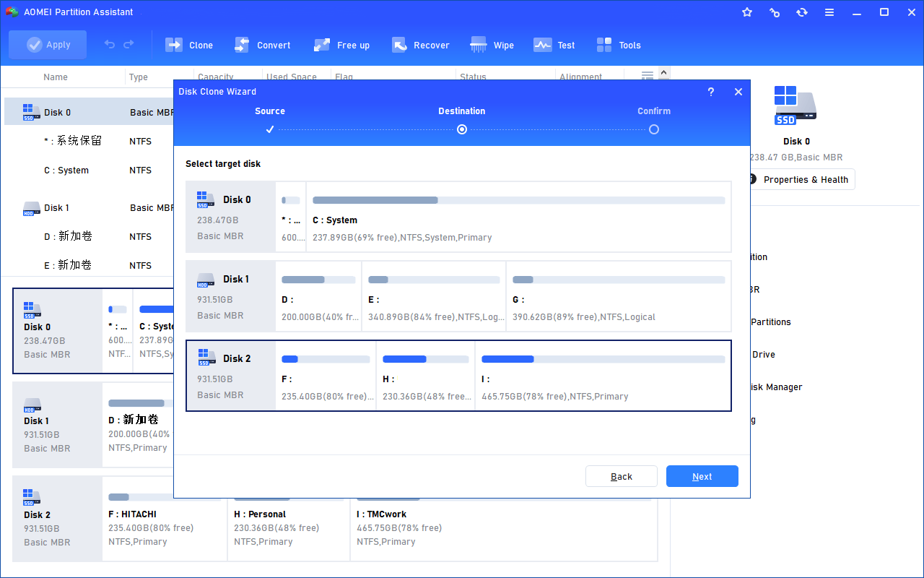Open the column display options icon

coord(648,76)
